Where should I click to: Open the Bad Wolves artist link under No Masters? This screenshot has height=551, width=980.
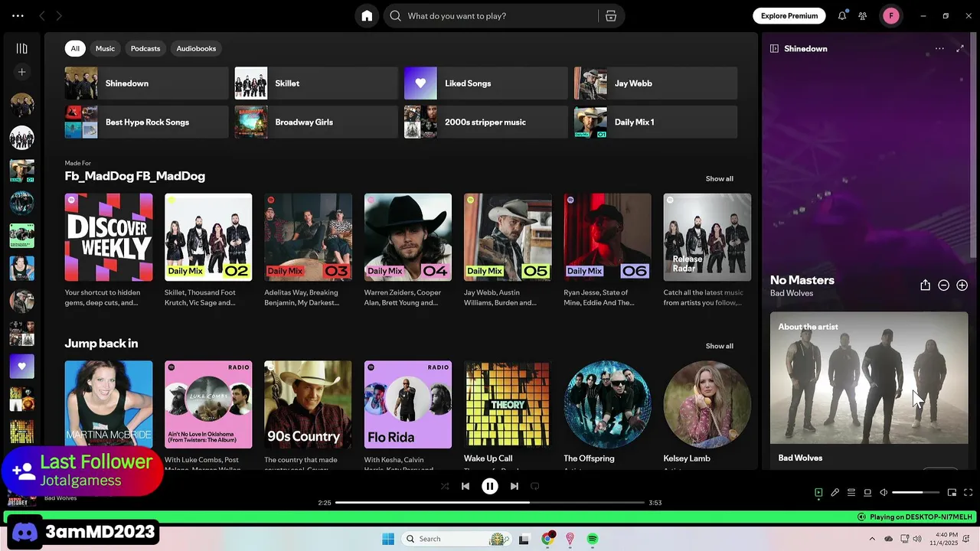coord(792,294)
